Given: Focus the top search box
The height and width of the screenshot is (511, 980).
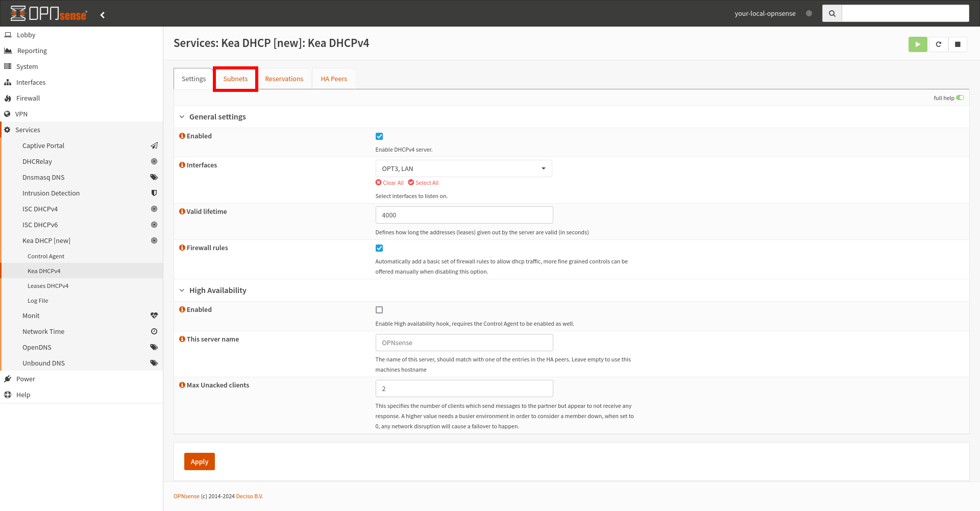Looking at the screenshot, I should [x=905, y=13].
